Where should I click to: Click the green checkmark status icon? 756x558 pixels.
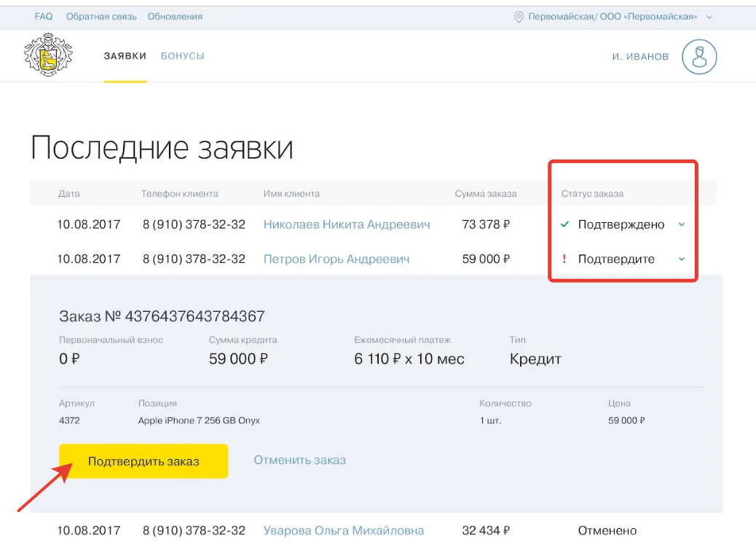point(565,224)
